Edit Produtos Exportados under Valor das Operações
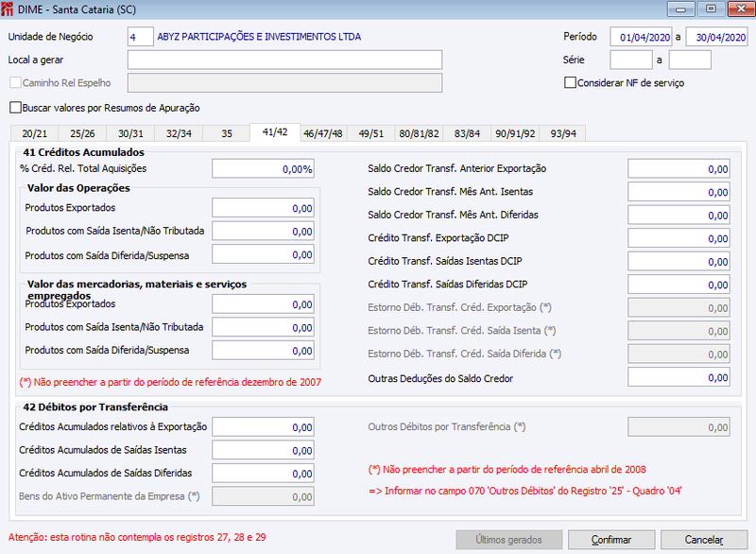 tap(264, 208)
